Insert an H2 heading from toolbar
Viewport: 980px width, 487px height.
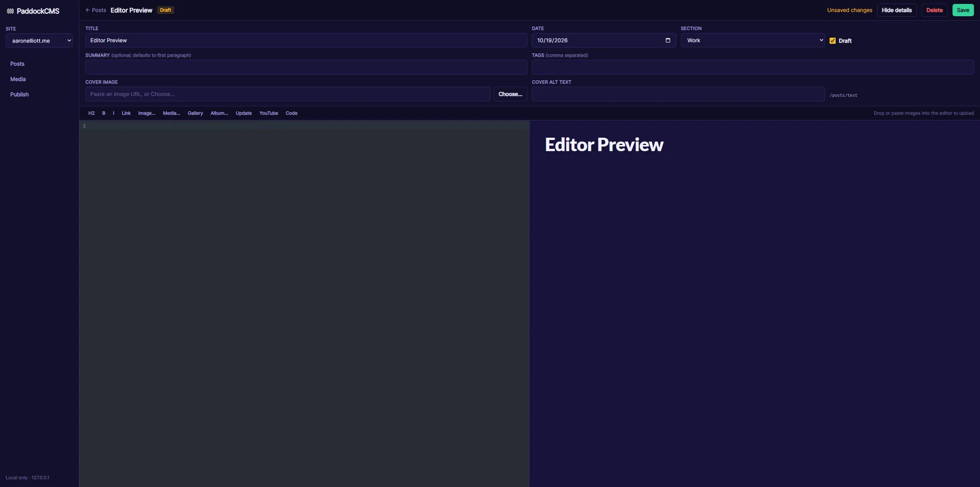[x=92, y=113]
